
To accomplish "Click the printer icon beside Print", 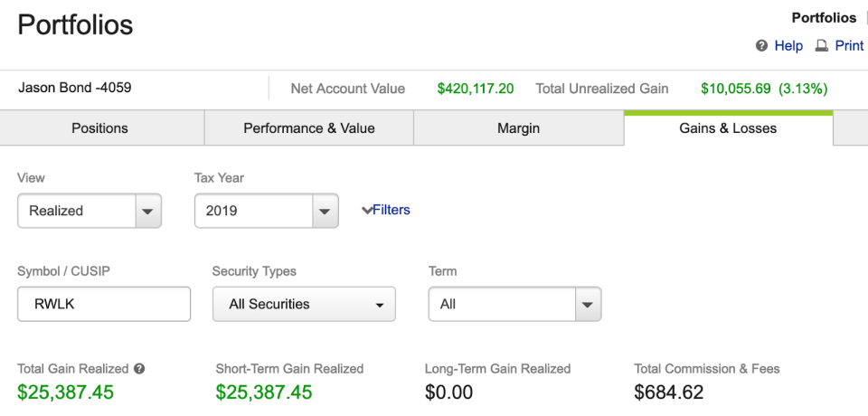I will 822,45.
